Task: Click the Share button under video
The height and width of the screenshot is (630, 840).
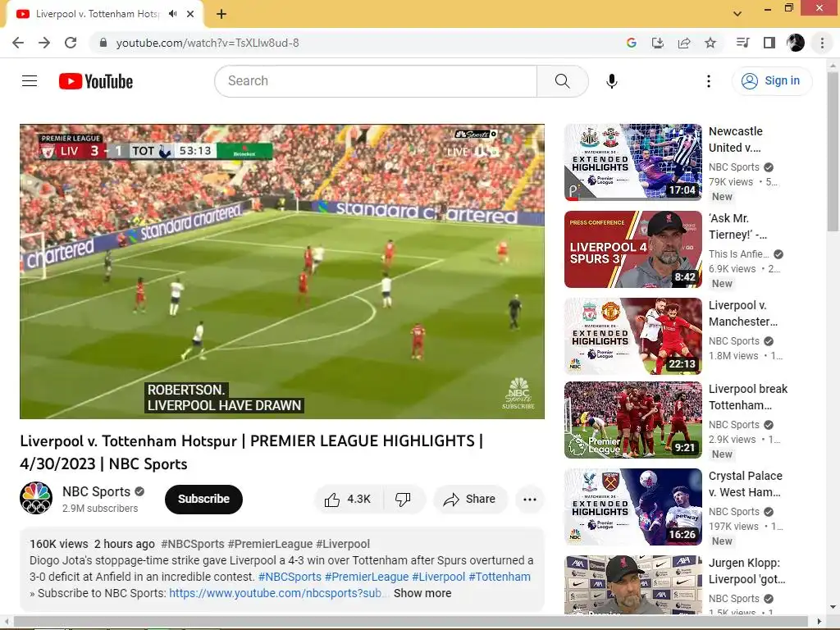Action: point(470,500)
